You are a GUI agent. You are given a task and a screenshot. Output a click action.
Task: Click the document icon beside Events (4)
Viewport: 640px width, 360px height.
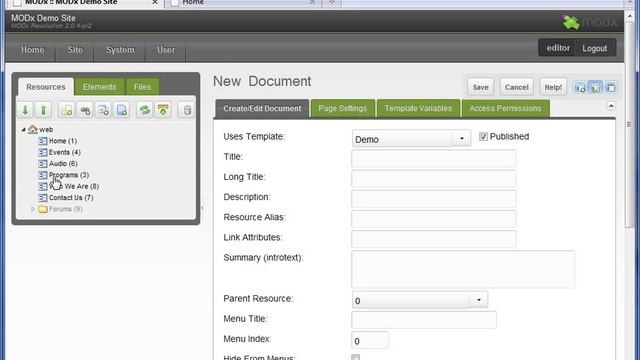click(42, 152)
